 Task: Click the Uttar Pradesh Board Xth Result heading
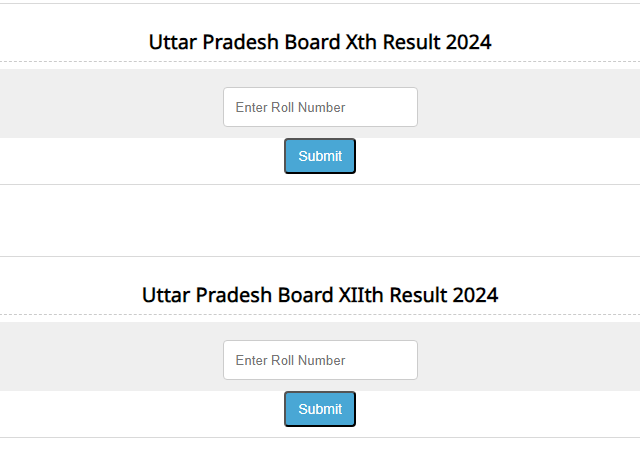point(320,42)
